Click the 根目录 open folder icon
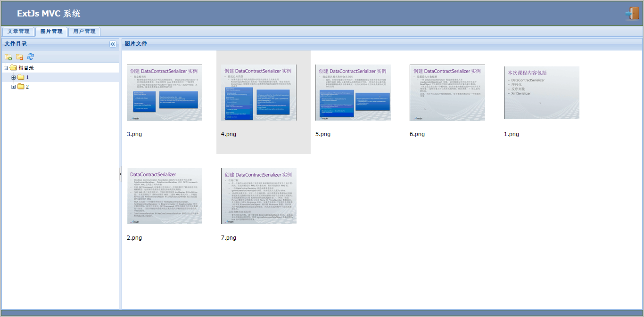The width and height of the screenshot is (644, 317). coord(13,68)
